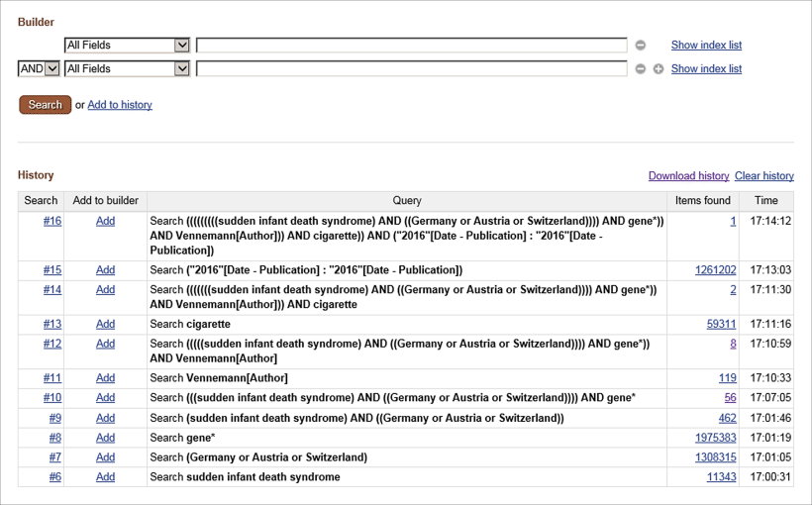The width and height of the screenshot is (812, 505).
Task: Click the Add to history link
Action: click(x=120, y=105)
